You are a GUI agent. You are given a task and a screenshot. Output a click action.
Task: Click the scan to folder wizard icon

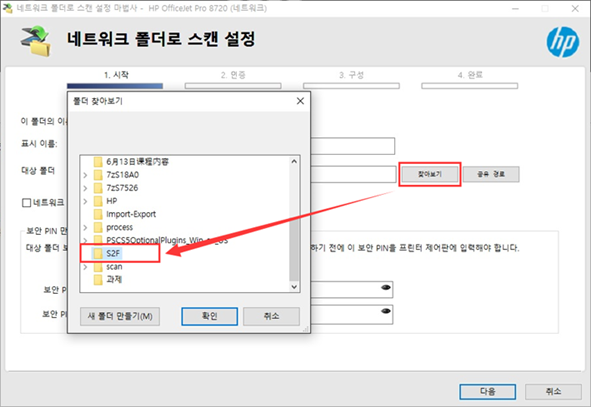(35, 41)
